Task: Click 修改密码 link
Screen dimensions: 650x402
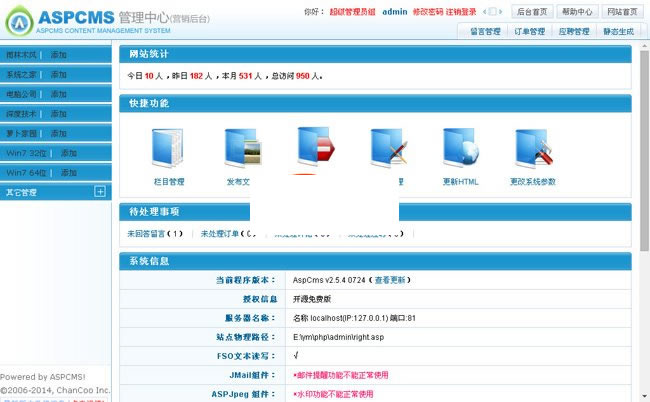Action: tap(428, 12)
